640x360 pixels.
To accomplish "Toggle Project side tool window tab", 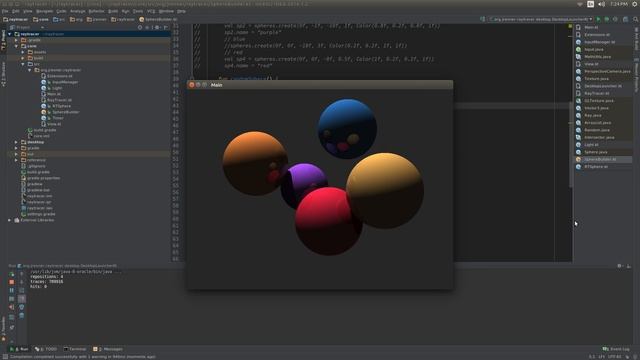I will (x=3, y=40).
